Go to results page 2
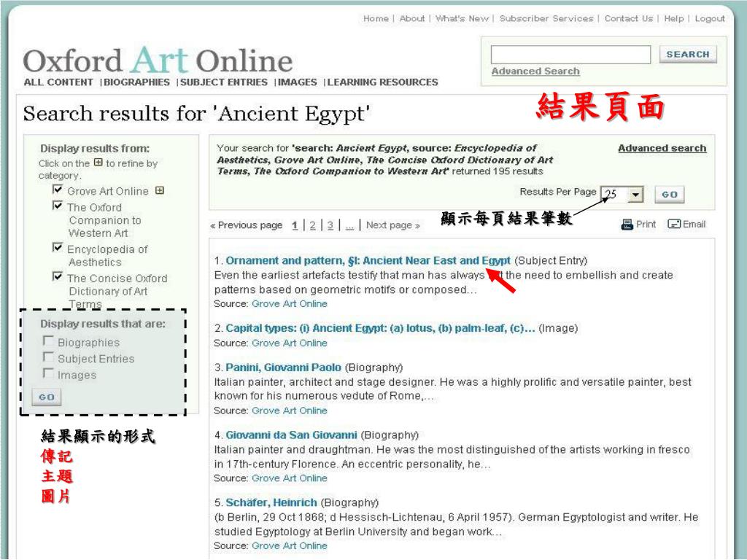The height and width of the screenshot is (560, 747). pyautogui.click(x=312, y=225)
